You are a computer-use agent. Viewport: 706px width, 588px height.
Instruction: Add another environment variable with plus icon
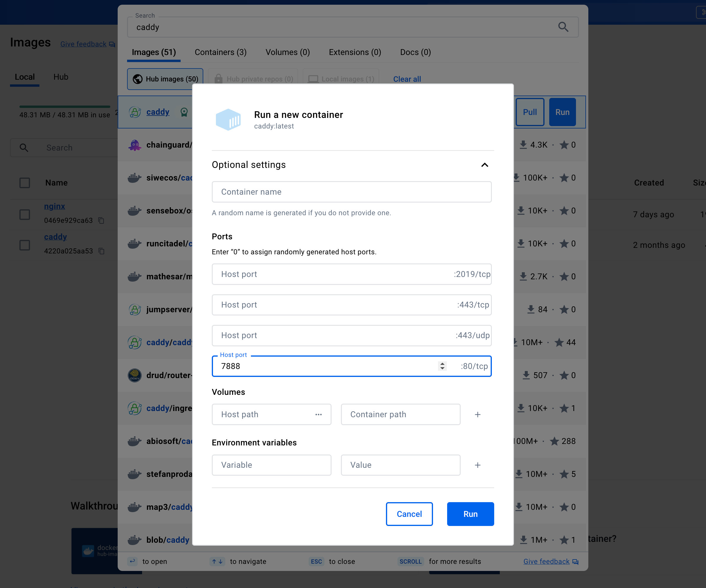tap(477, 465)
